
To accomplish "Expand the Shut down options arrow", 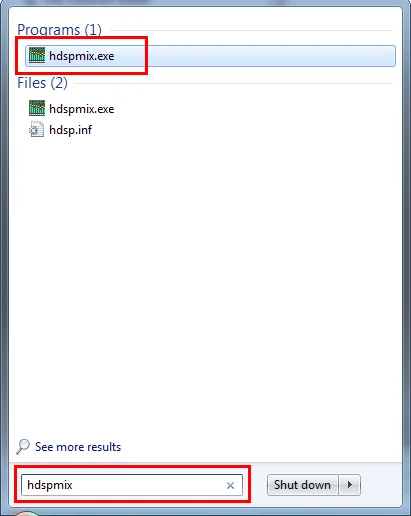I will coord(350,485).
